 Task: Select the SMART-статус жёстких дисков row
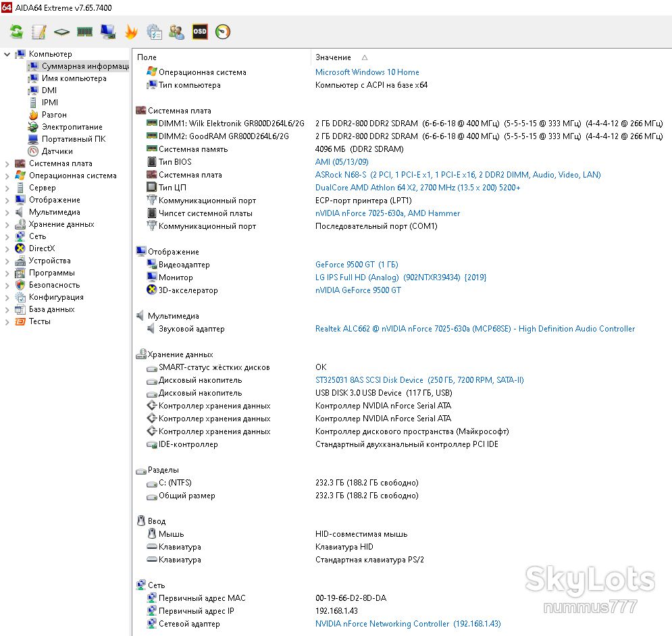[x=402, y=367]
